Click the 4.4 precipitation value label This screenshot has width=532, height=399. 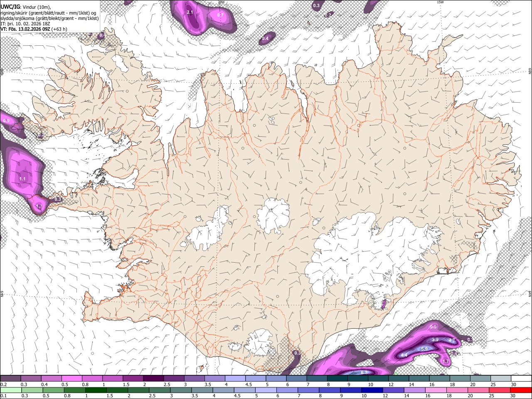(404, 355)
